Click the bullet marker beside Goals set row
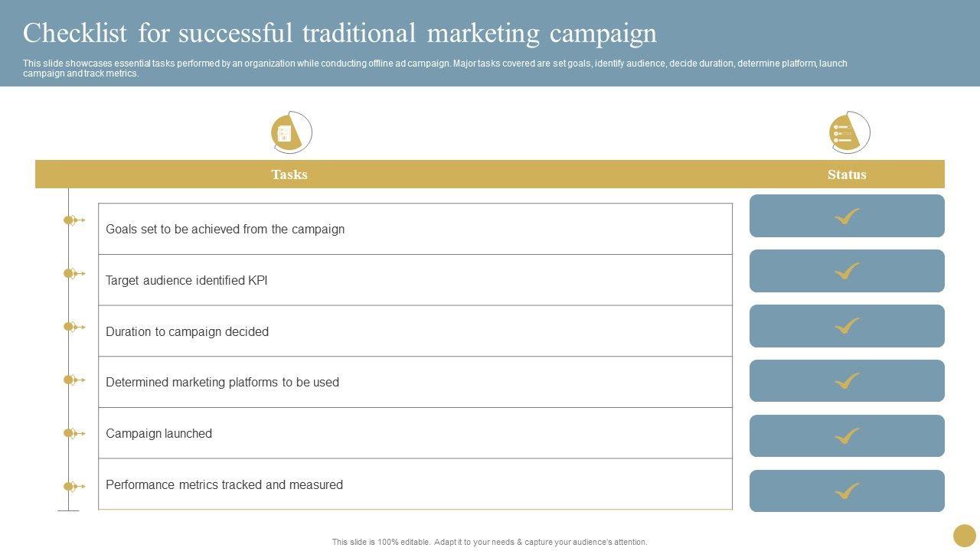Viewport: 980px width, 551px height. pyautogui.click(x=70, y=220)
